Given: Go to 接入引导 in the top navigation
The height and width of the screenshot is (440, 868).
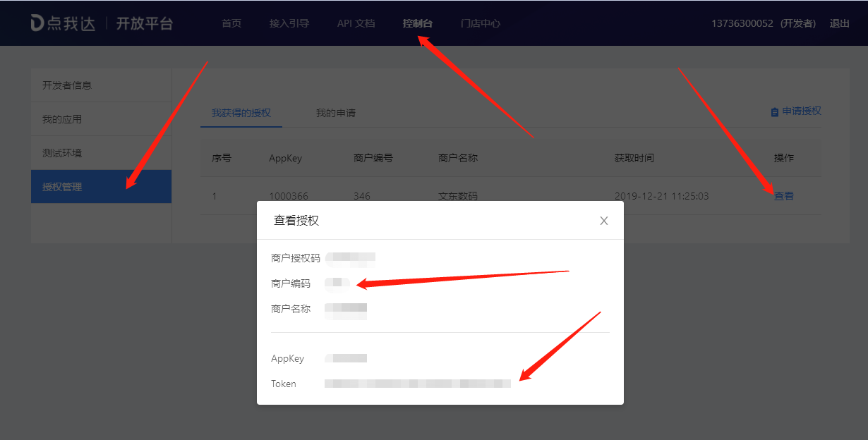Looking at the screenshot, I should coord(289,23).
